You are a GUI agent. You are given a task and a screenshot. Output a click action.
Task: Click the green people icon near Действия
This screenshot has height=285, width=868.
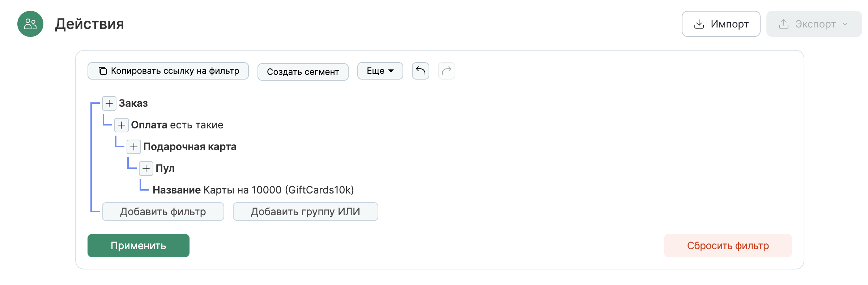[x=30, y=24]
